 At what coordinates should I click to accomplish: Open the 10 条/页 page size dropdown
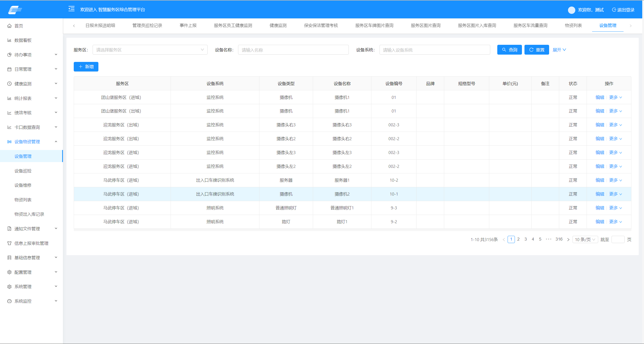pyautogui.click(x=585, y=240)
